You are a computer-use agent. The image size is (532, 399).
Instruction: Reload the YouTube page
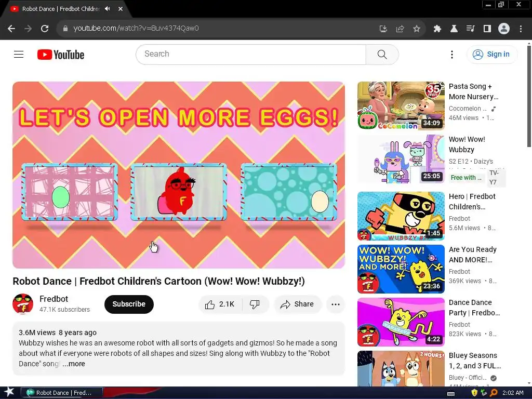(x=45, y=29)
